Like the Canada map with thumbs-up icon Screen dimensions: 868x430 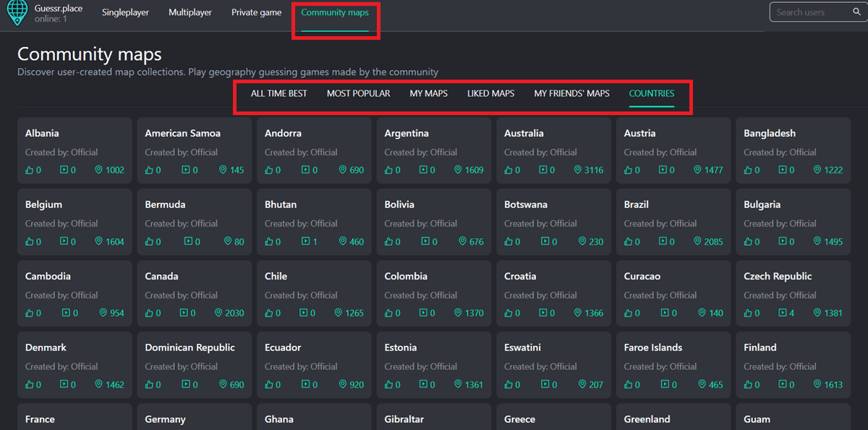click(150, 313)
